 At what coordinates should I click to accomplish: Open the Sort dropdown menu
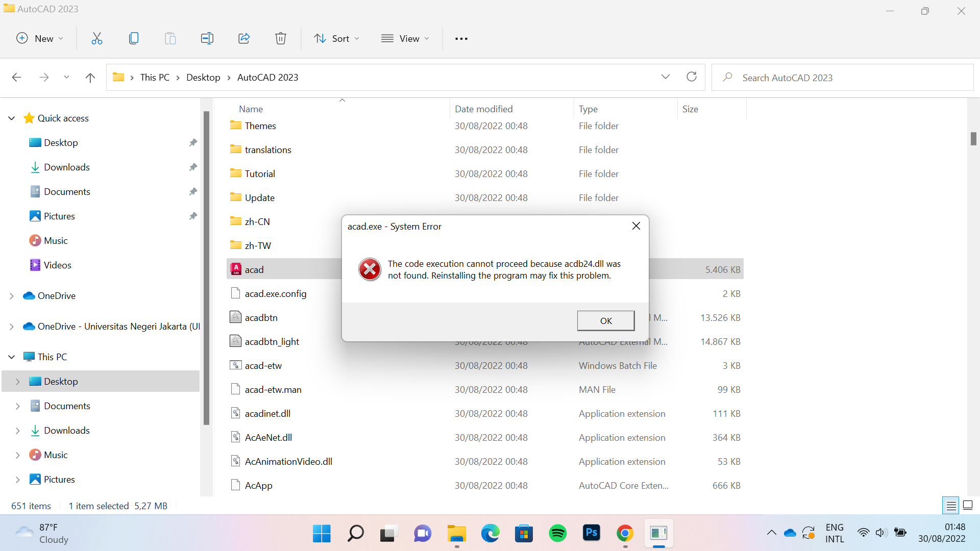(x=336, y=38)
